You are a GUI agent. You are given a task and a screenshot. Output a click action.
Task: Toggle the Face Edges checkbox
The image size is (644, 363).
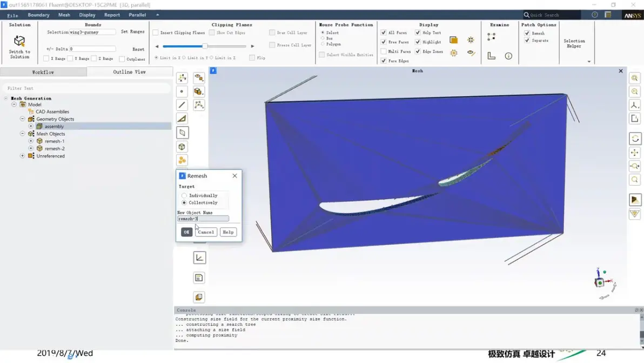(x=384, y=61)
